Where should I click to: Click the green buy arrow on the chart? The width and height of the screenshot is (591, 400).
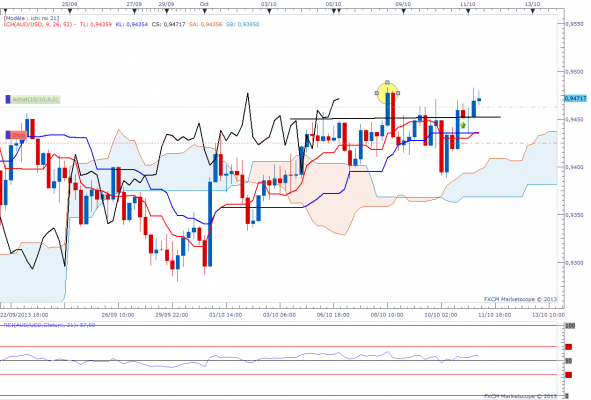point(463,125)
